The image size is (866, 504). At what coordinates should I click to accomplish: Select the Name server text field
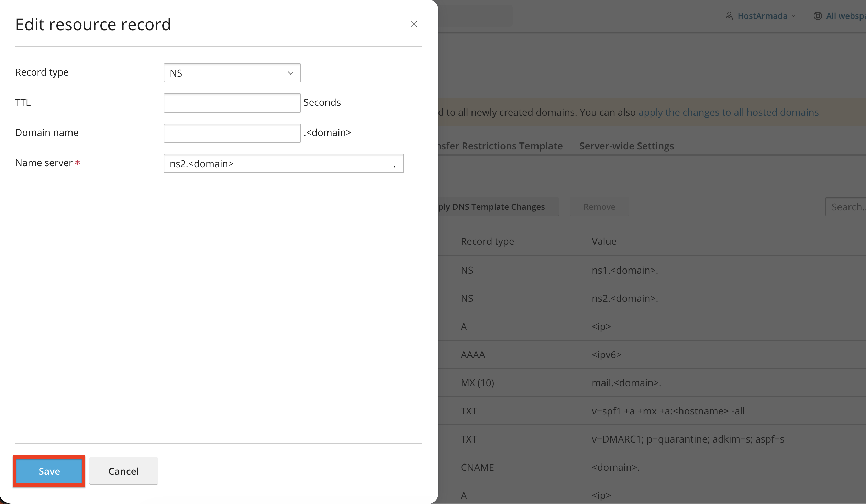[x=284, y=163]
